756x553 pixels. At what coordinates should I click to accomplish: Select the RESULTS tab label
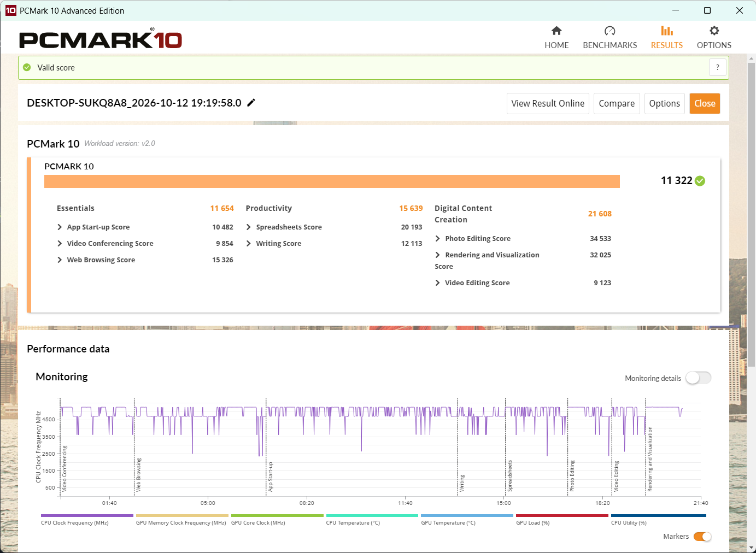pos(667,45)
